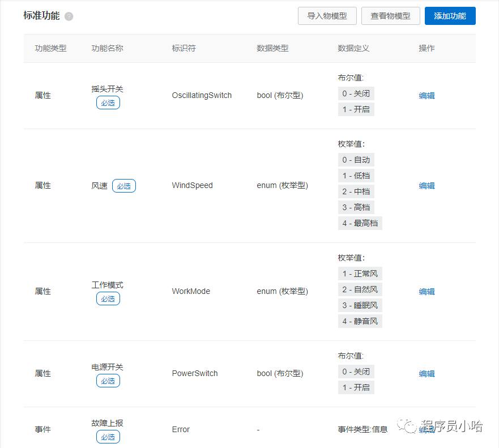Screen dimensions: 499x448
Task: Click the help icon beside 标准功能
Action: click(x=69, y=16)
